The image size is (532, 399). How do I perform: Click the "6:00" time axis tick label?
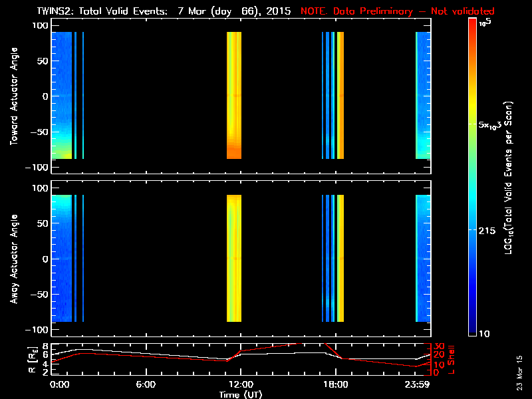tap(146, 384)
